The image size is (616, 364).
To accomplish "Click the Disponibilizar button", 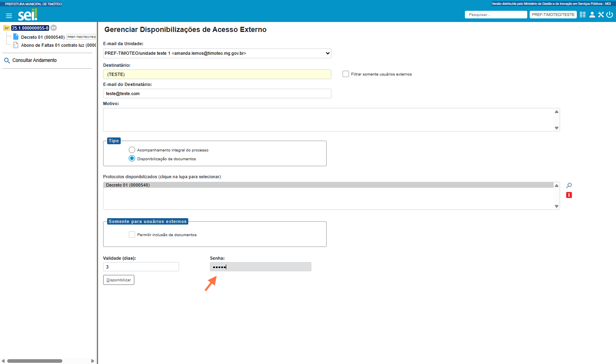I will pyautogui.click(x=119, y=280).
